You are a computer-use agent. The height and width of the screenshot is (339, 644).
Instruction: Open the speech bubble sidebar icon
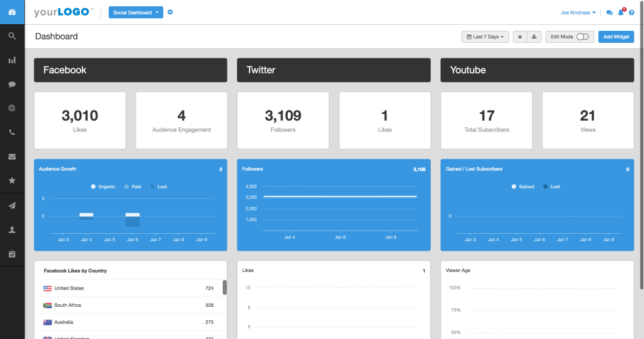(x=12, y=84)
